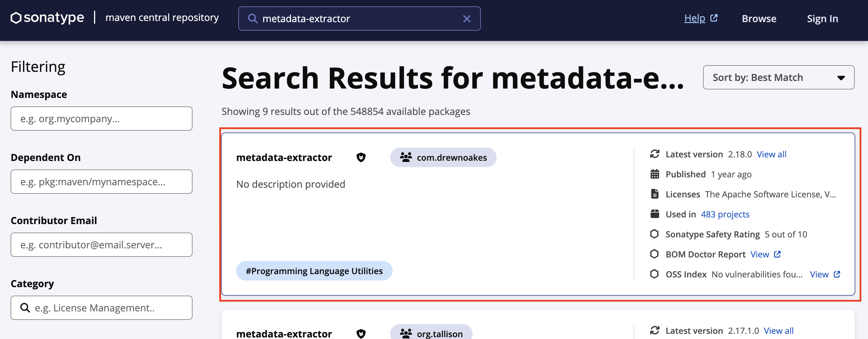Click 'No vulnerabilities fou...' text
This screenshot has width=868, height=339.
point(757,274)
